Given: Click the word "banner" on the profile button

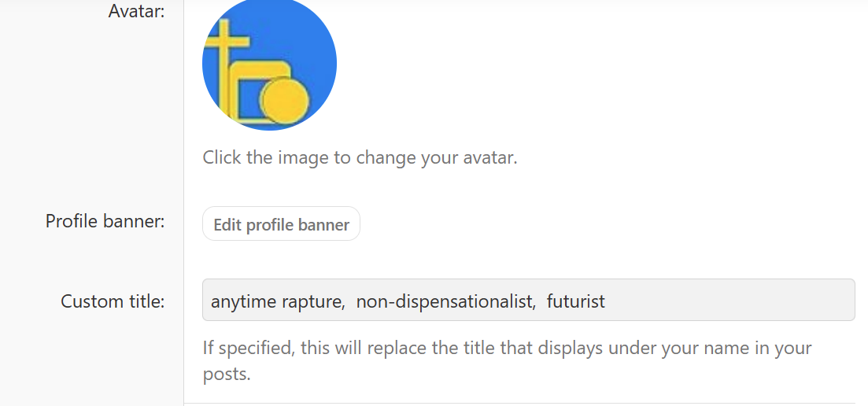Looking at the screenshot, I should [x=323, y=225].
